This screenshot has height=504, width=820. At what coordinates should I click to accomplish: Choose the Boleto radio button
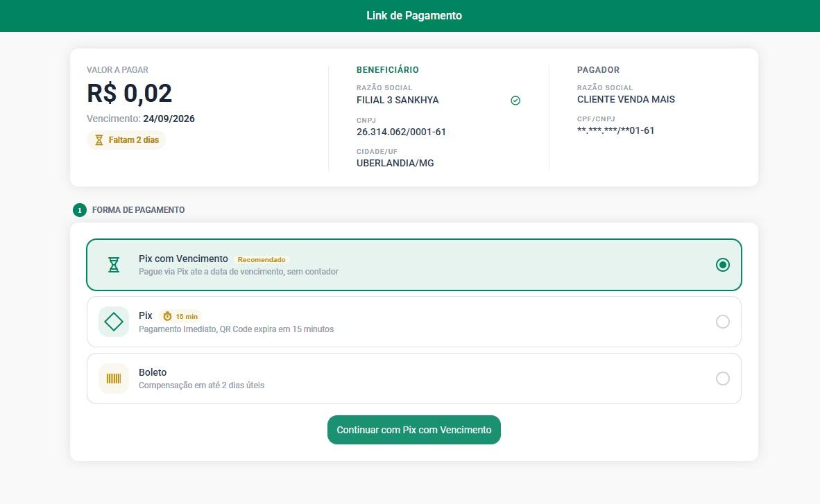point(723,379)
